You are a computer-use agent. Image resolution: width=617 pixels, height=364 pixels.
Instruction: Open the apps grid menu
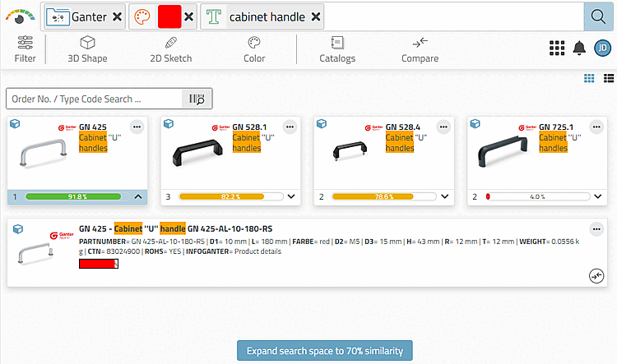point(557,48)
